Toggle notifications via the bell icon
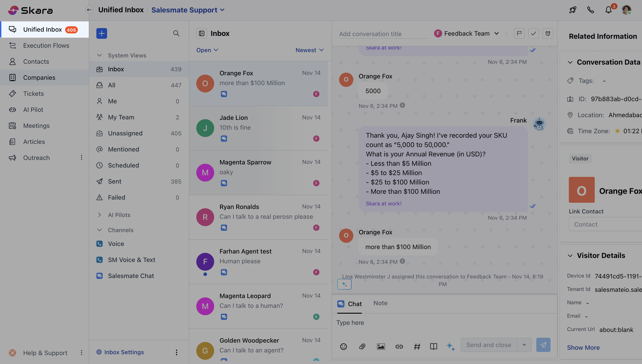This screenshot has height=364, width=642. 609,10
